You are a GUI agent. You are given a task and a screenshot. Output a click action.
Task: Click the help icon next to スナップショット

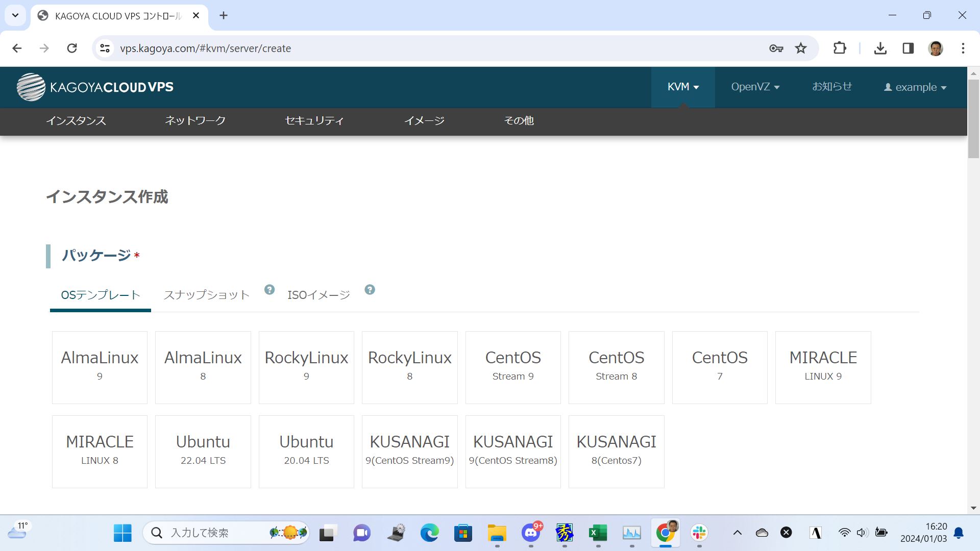coord(269,290)
